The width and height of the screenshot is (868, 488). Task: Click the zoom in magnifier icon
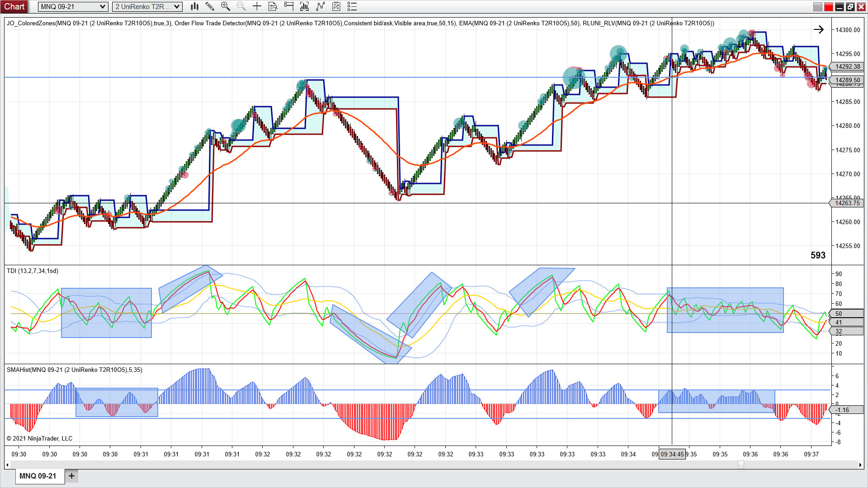225,6
